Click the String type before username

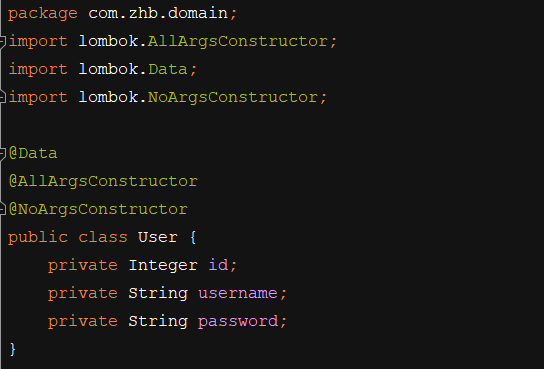pos(158,293)
